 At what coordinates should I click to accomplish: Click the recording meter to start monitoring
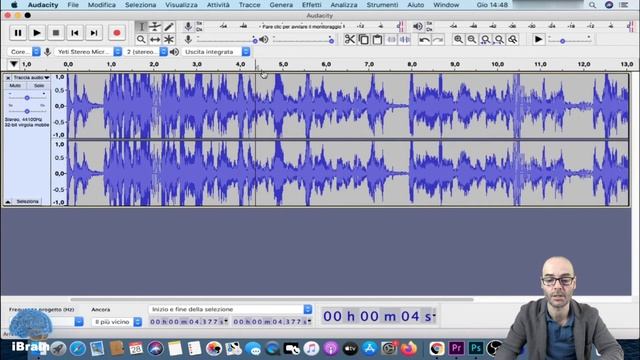(302, 27)
